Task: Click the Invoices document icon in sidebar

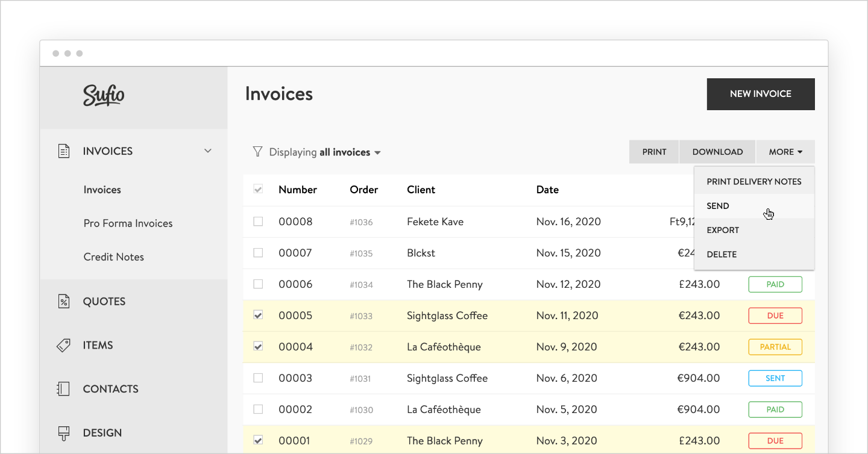Action: [x=63, y=151]
